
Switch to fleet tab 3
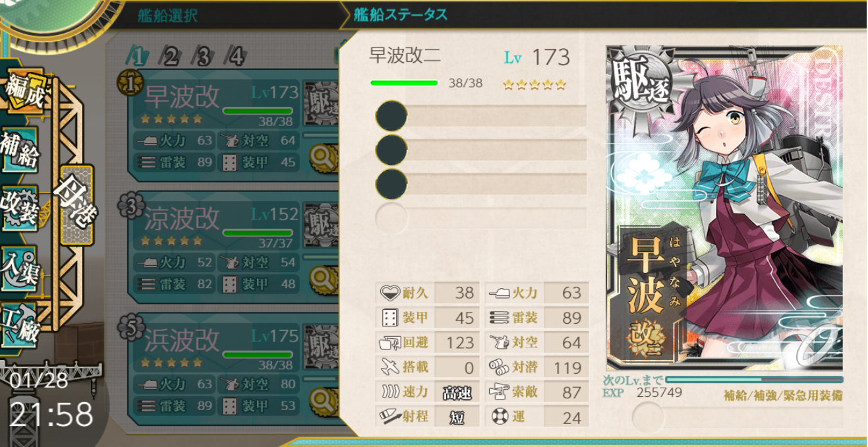(203, 56)
